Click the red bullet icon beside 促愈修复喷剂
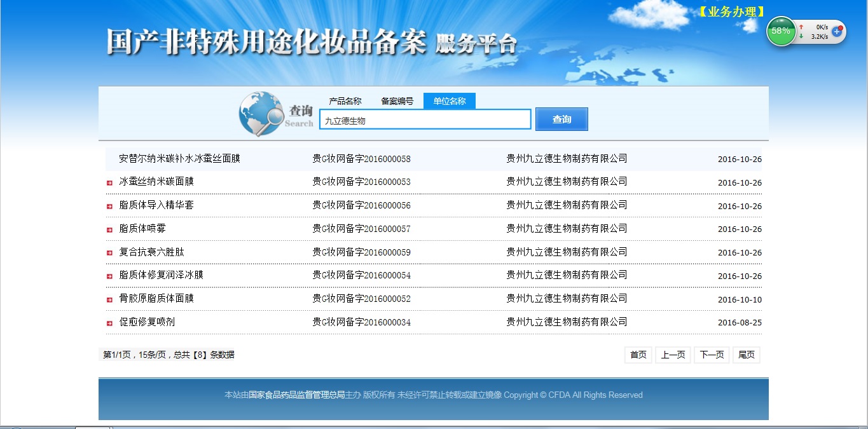This screenshot has height=429, width=868. tap(109, 323)
